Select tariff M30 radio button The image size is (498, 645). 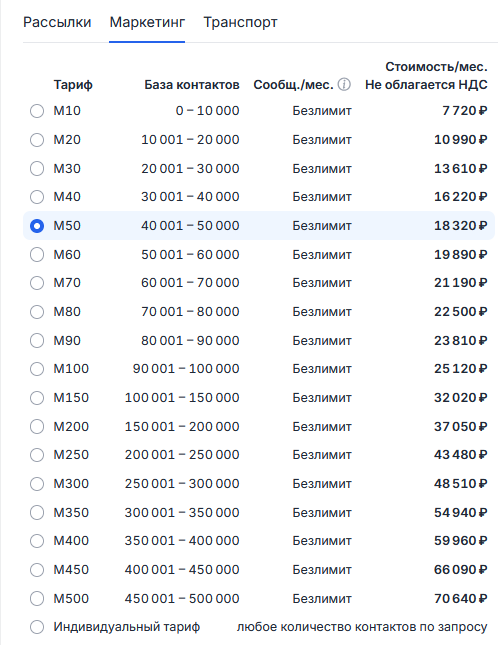point(37,169)
